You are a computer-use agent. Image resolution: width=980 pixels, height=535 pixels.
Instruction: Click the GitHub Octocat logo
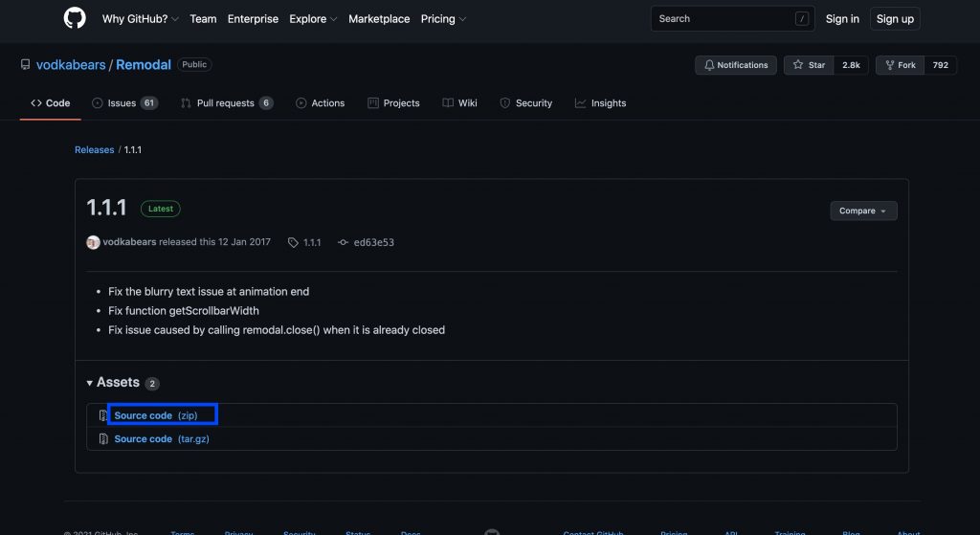coord(75,18)
